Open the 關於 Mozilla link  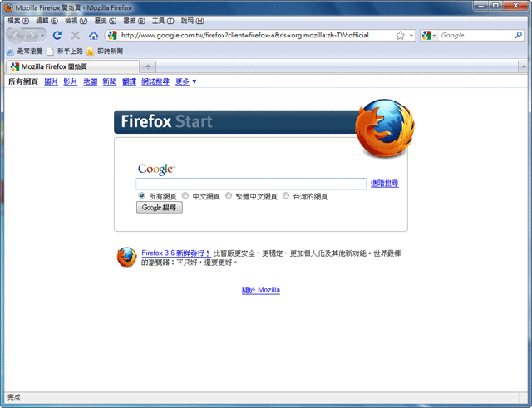[261, 290]
